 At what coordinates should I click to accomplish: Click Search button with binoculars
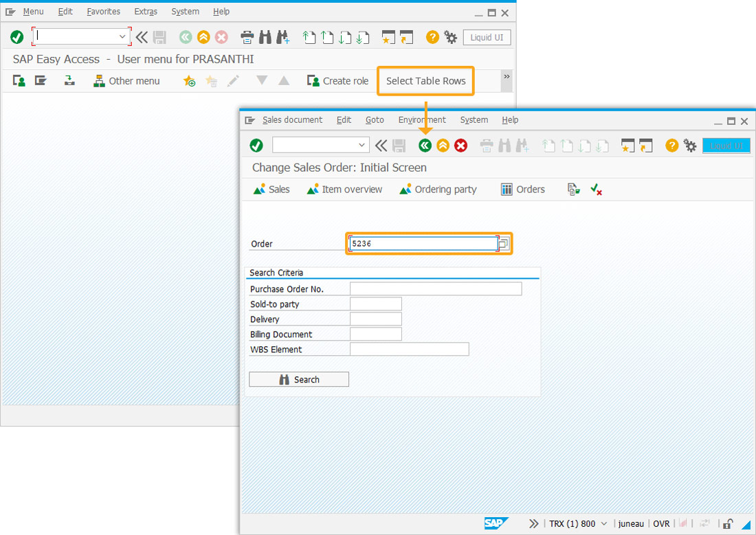tap(299, 379)
